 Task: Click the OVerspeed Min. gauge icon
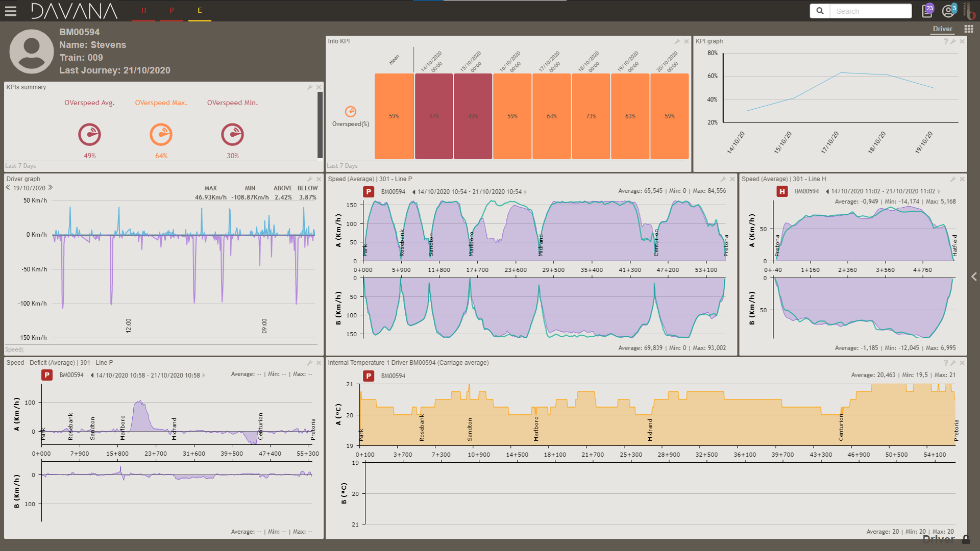click(232, 135)
